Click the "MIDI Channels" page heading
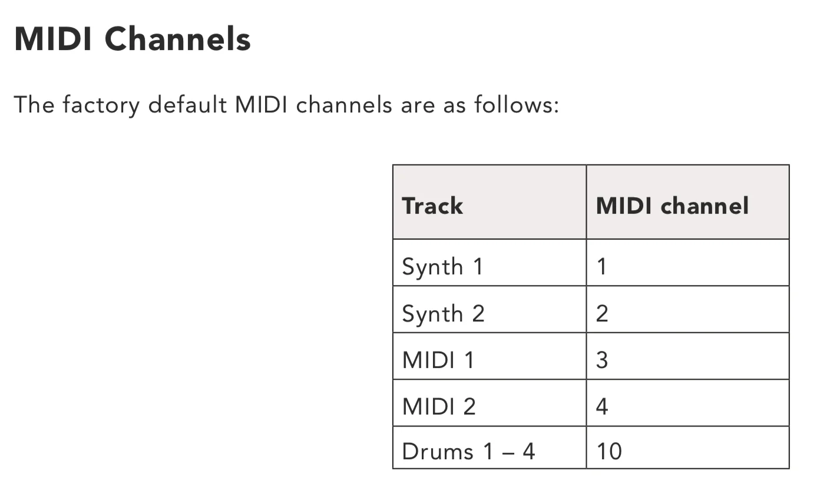Viewport: 827px width, 504px height. click(133, 39)
